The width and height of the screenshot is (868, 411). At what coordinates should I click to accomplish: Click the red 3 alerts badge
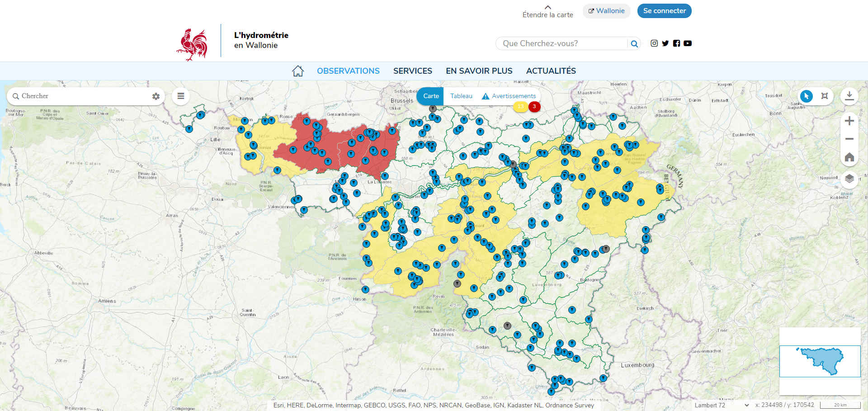(x=534, y=107)
